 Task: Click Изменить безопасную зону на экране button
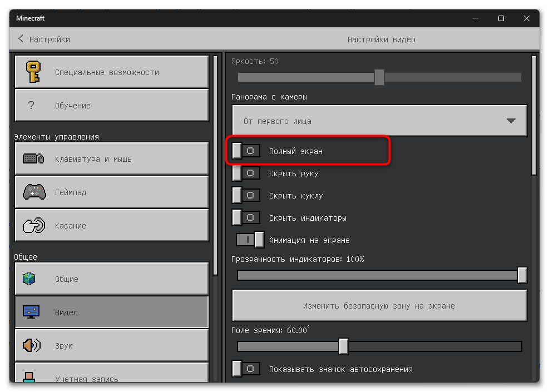379,305
